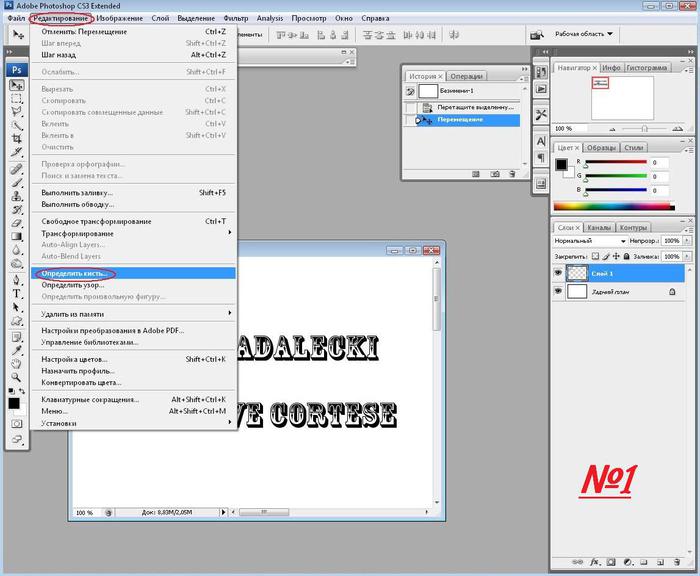The image size is (700, 576).
Task: Hide Задний план layer with eye icon
Action: pyautogui.click(x=558, y=291)
